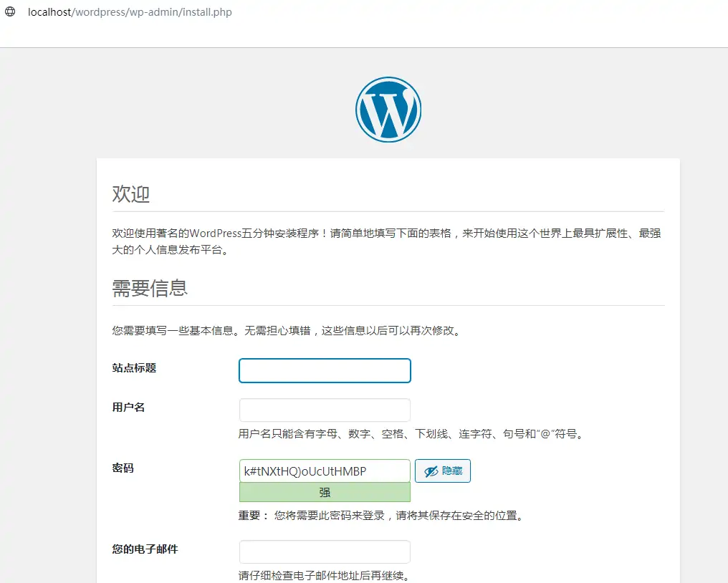Click the 需要信息 section heading
Viewport: 728px width, 583px height.
click(x=150, y=289)
